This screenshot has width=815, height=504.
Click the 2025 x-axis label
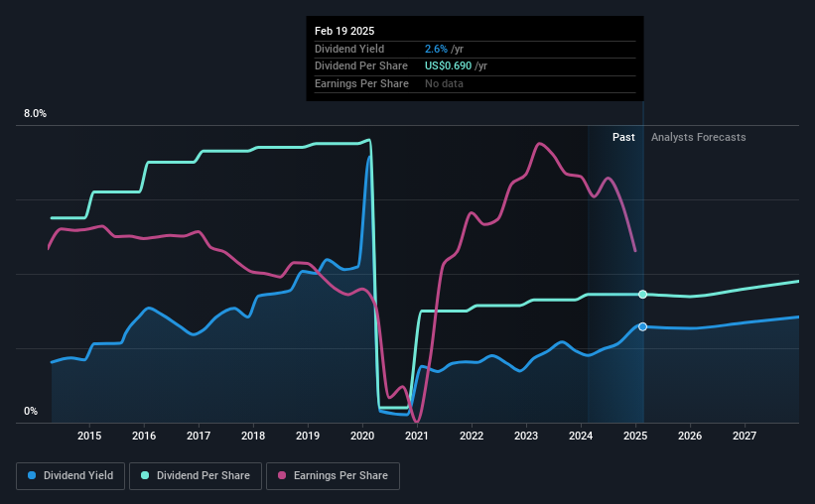click(x=635, y=436)
